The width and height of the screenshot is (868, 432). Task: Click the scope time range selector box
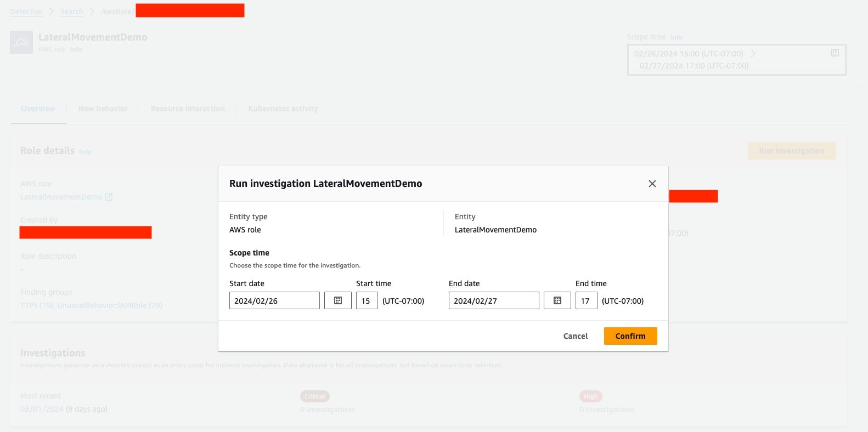pos(736,59)
